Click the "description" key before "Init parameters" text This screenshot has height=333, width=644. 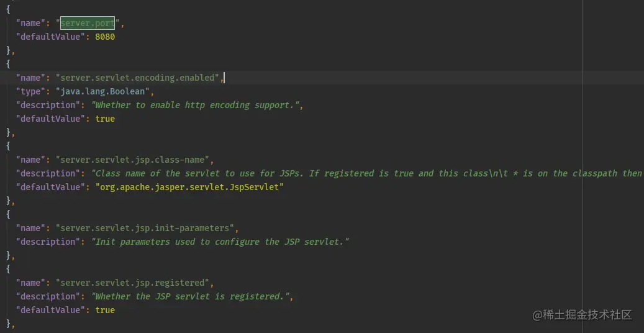(x=48, y=242)
